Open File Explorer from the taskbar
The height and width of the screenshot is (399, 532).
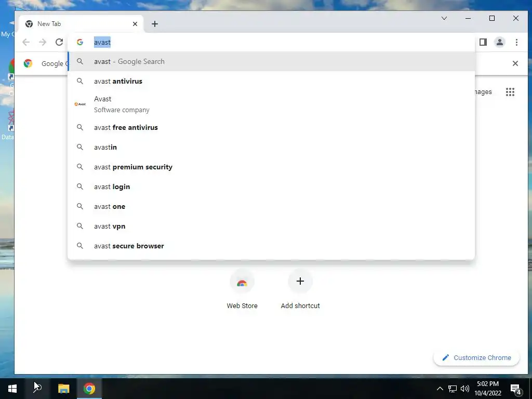click(x=63, y=389)
